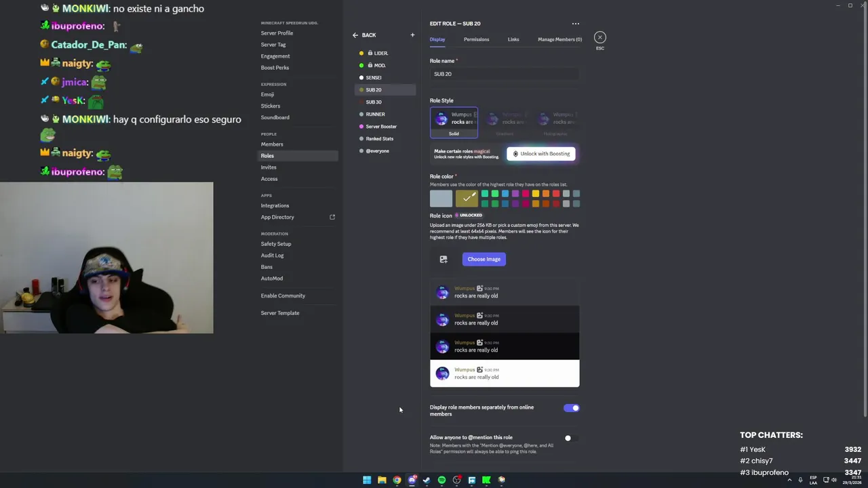Image resolution: width=868 pixels, height=488 pixels.
Task: Select the custom color picker swatch
Action: (x=467, y=198)
